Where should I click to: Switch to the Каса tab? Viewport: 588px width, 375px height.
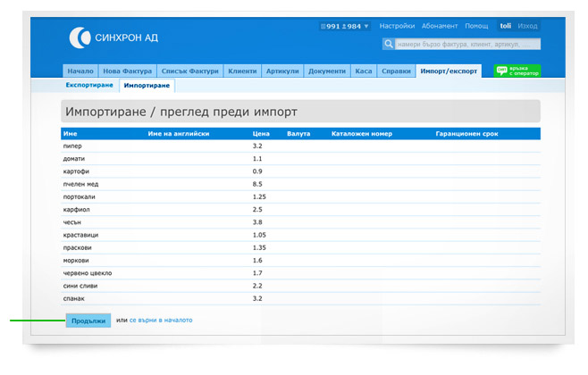coord(364,71)
